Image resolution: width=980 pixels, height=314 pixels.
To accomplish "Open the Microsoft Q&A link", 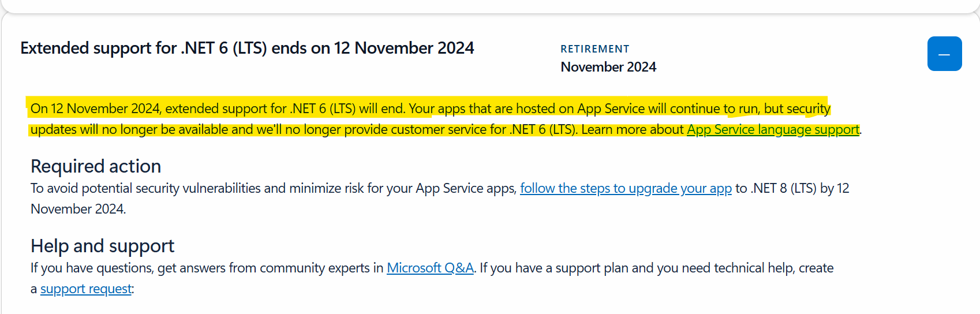I will point(430,268).
